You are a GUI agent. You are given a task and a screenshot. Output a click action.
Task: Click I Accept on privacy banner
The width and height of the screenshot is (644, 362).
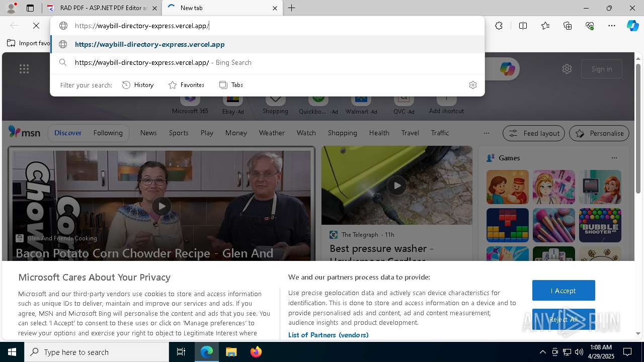pos(563,291)
